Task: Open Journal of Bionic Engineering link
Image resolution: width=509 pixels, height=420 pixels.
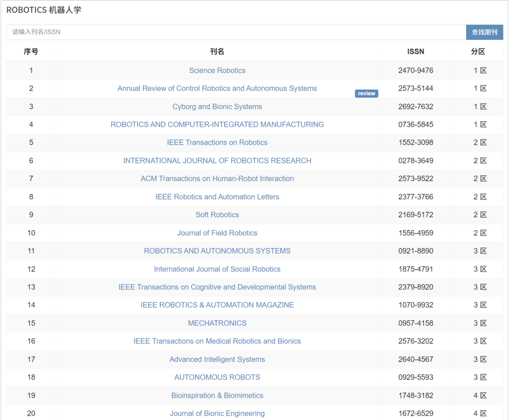Action: [217, 413]
